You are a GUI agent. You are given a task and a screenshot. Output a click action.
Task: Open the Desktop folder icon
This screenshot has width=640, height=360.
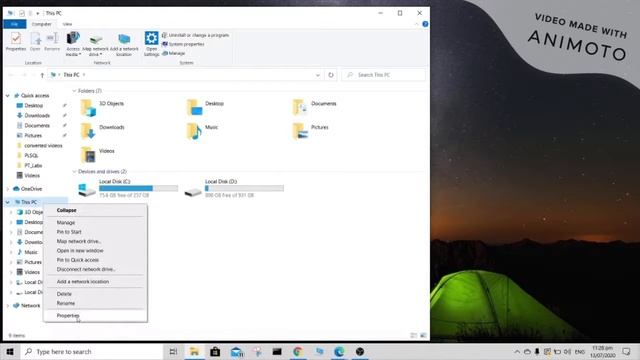(194, 108)
